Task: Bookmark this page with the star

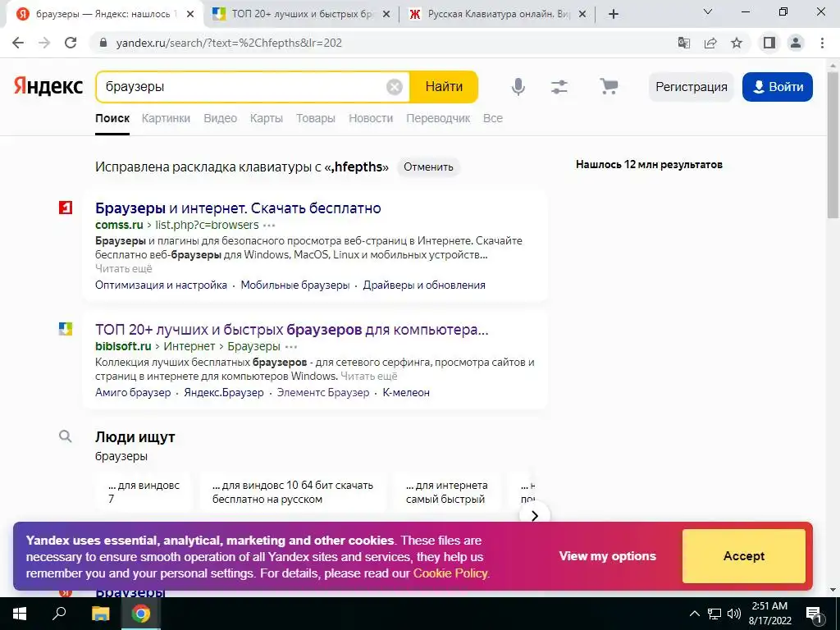Action: click(737, 43)
